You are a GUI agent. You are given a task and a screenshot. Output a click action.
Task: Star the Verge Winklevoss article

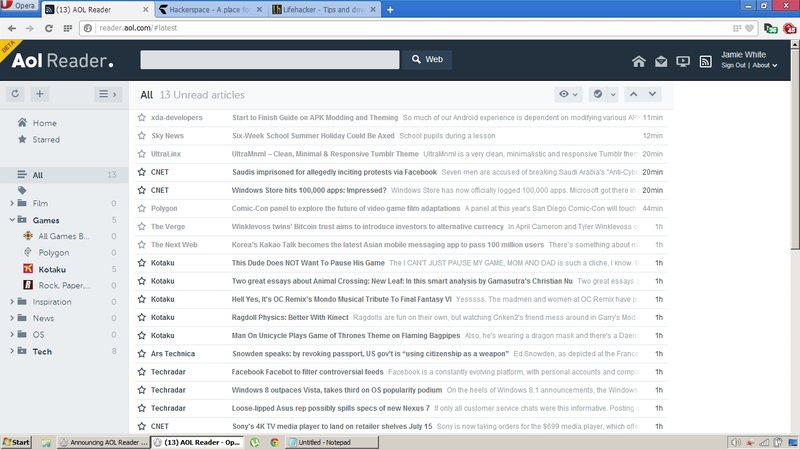tap(141, 227)
